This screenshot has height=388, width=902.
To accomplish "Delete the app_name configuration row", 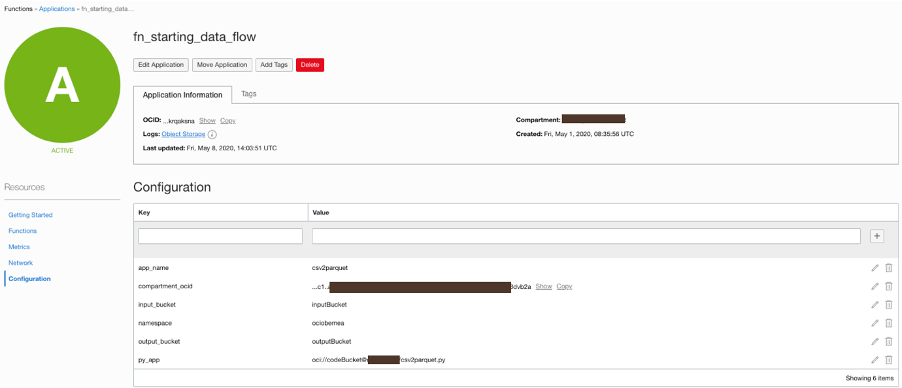I will click(x=888, y=268).
